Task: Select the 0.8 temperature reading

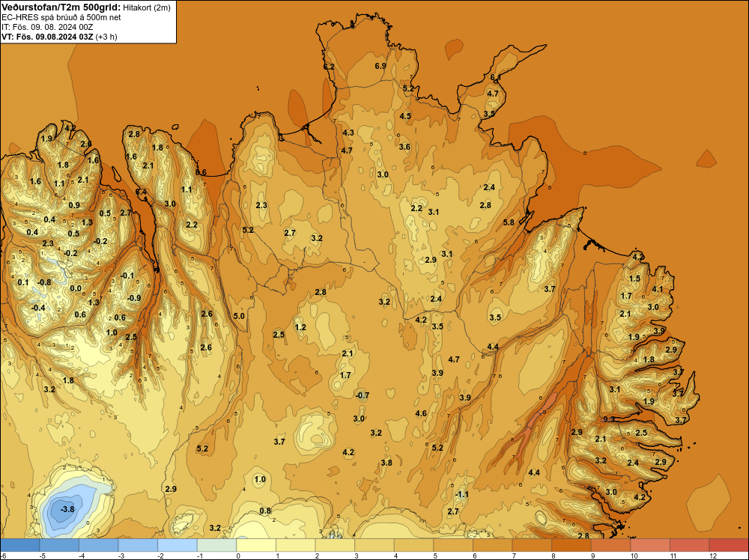Action: [265, 511]
